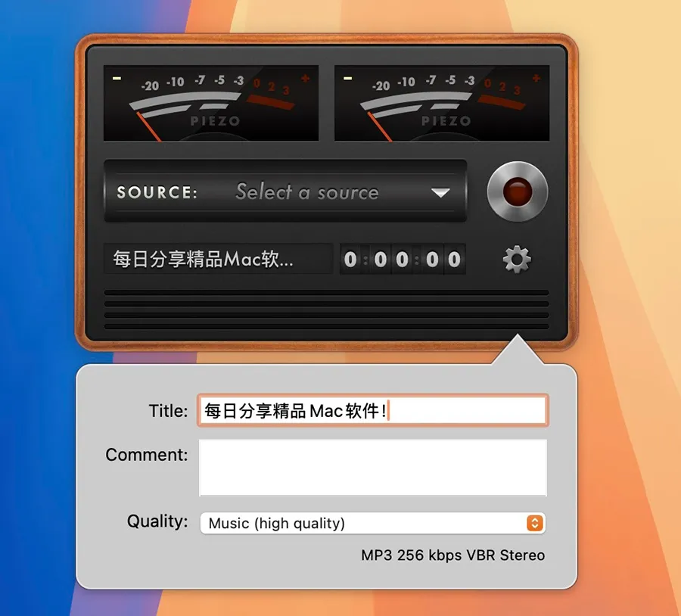Expand the source list via white triangle arrow

pos(440,193)
